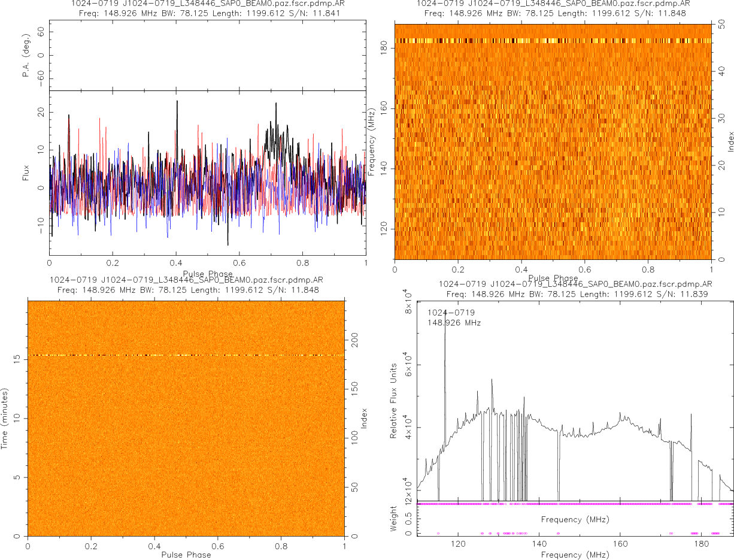Click the "148.926 MHz" label inside the bandpass plot
The height and width of the screenshot is (560, 734).
tap(454, 323)
